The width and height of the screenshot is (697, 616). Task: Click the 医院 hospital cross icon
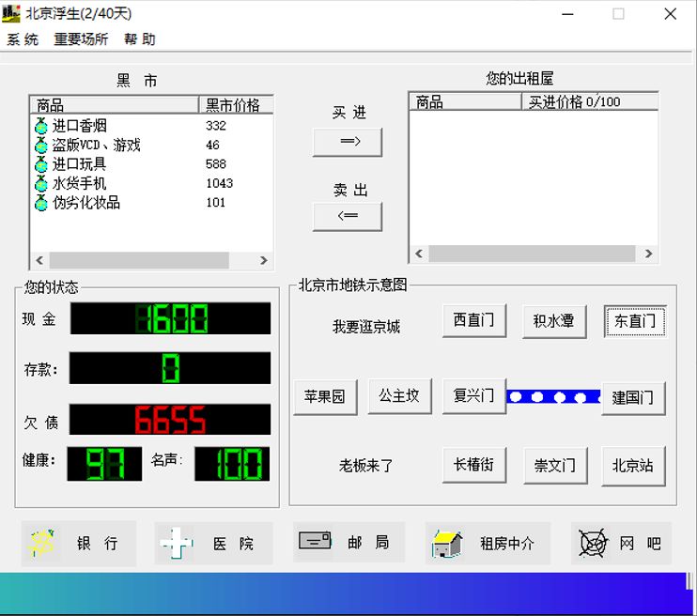(177, 544)
